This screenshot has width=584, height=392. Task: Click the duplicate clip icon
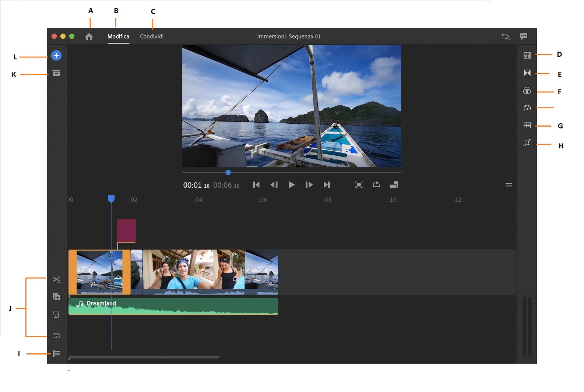56,297
